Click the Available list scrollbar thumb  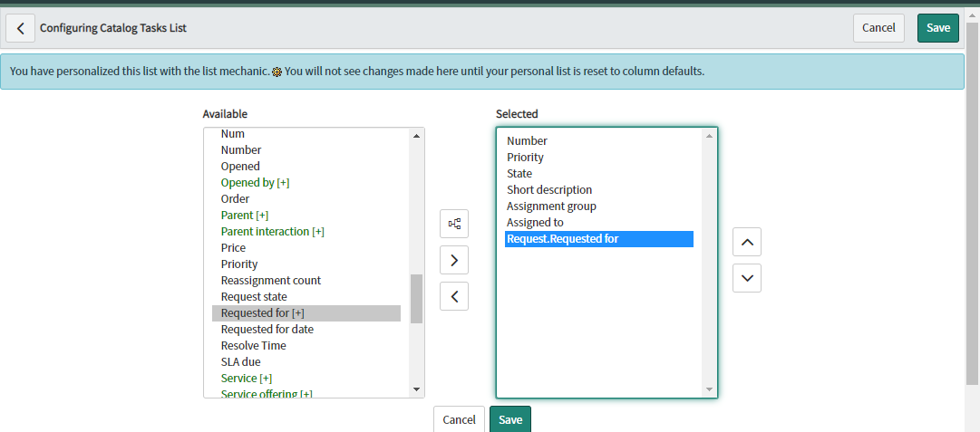pyautogui.click(x=416, y=298)
